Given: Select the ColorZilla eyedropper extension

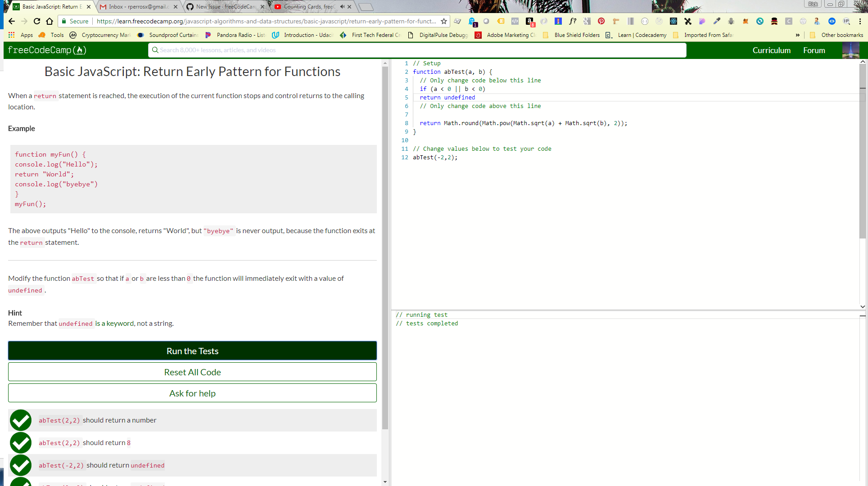Looking at the screenshot, I should (716, 21).
